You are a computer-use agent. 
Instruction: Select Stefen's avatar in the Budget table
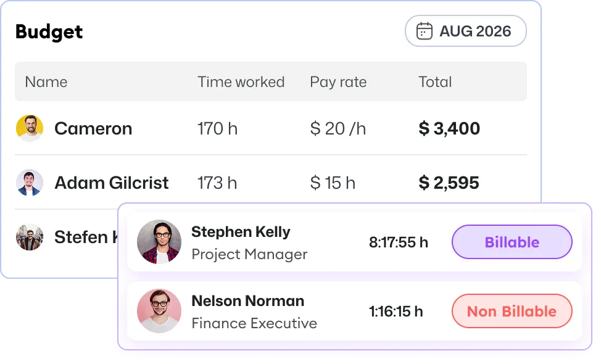[x=30, y=237]
